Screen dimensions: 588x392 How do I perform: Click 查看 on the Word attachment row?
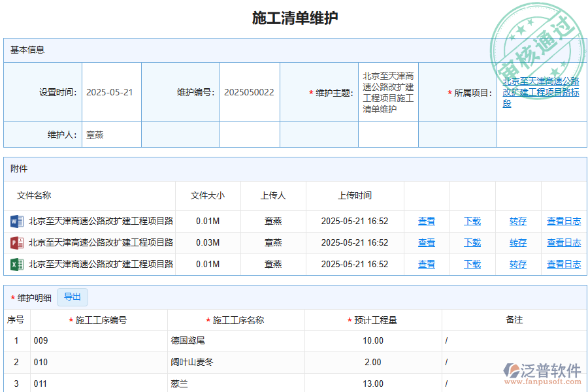pyautogui.click(x=426, y=221)
